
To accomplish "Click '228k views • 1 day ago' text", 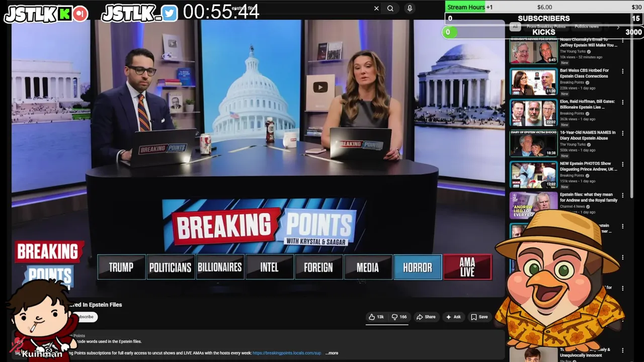I will [x=577, y=88].
